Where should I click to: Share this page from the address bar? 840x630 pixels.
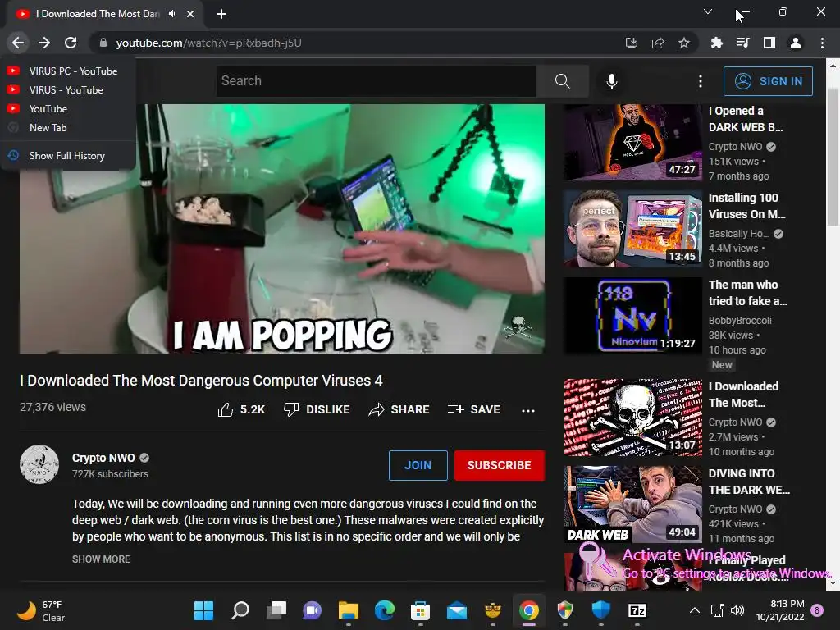click(x=658, y=43)
